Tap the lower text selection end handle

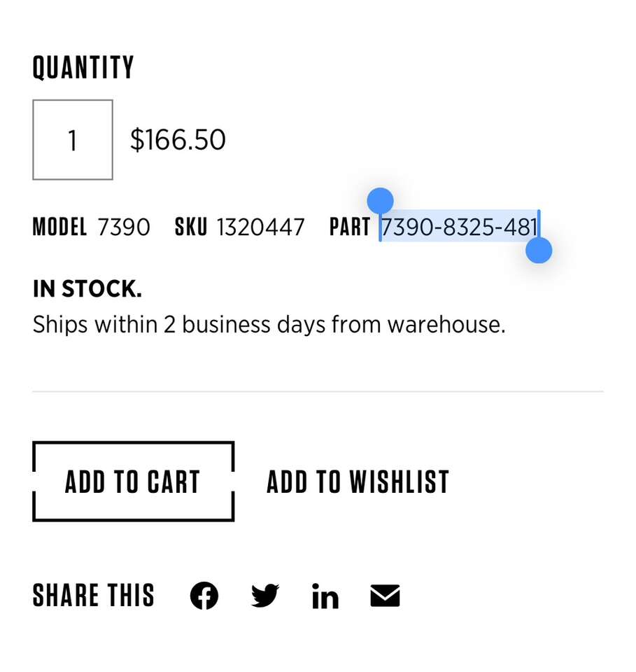[x=539, y=250]
